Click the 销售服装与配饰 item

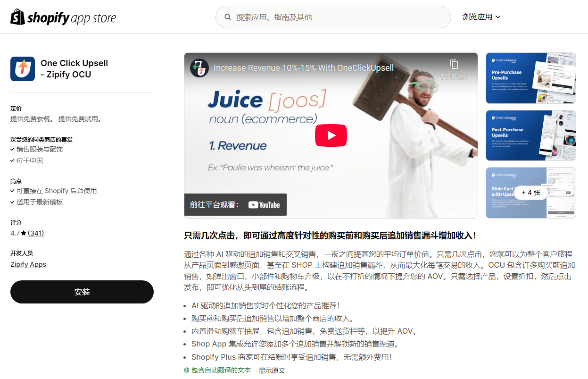coord(40,149)
